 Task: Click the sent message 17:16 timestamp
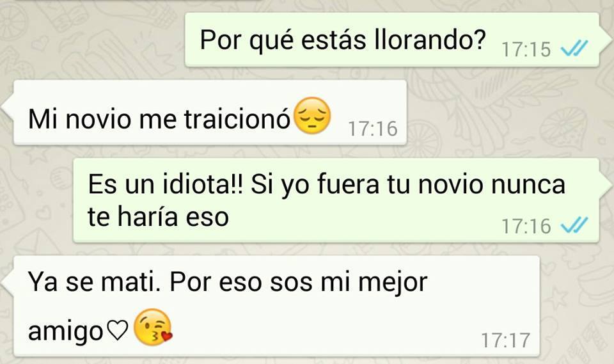pyautogui.click(x=526, y=226)
